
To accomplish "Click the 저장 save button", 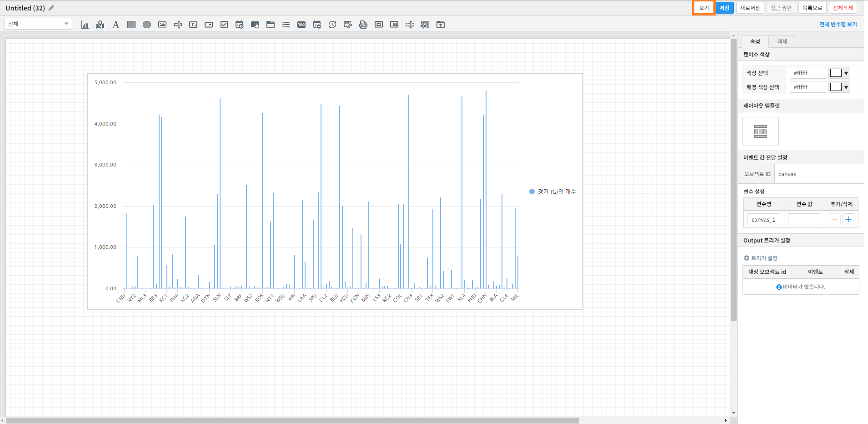I will pos(724,8).
